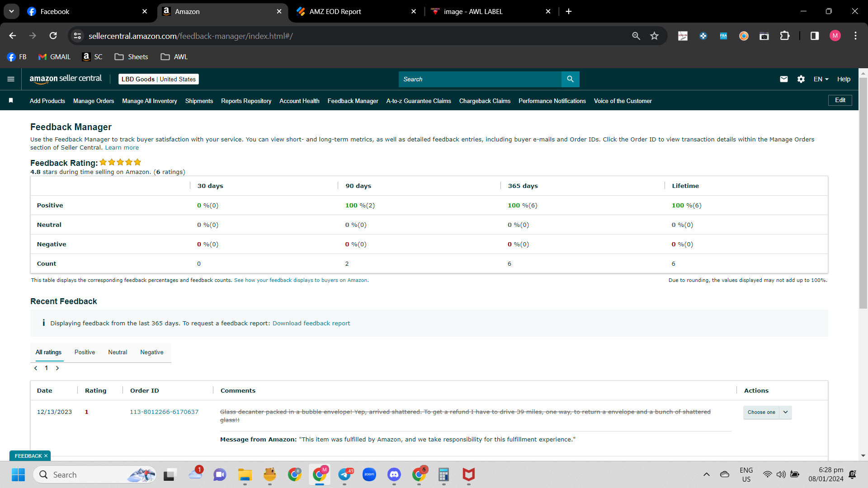868x488 pixels.
Task: Close the FEEDBACK widget
Action: [46, 456]
